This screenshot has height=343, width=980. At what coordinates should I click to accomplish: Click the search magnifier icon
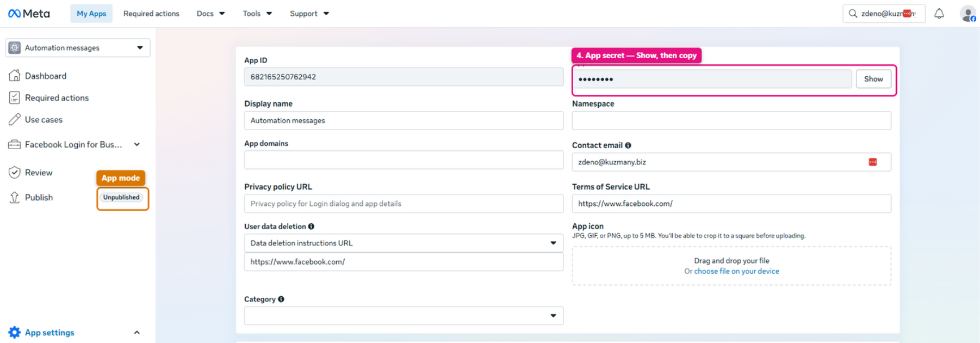[853, 14]
